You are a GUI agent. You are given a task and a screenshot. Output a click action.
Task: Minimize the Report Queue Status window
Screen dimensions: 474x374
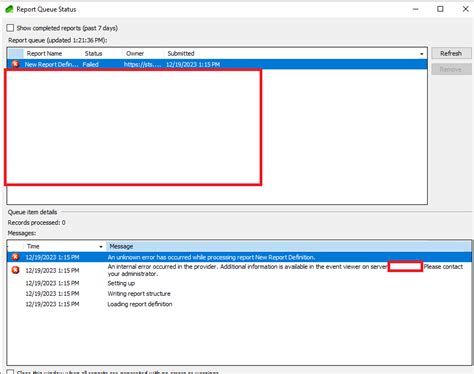415,9
